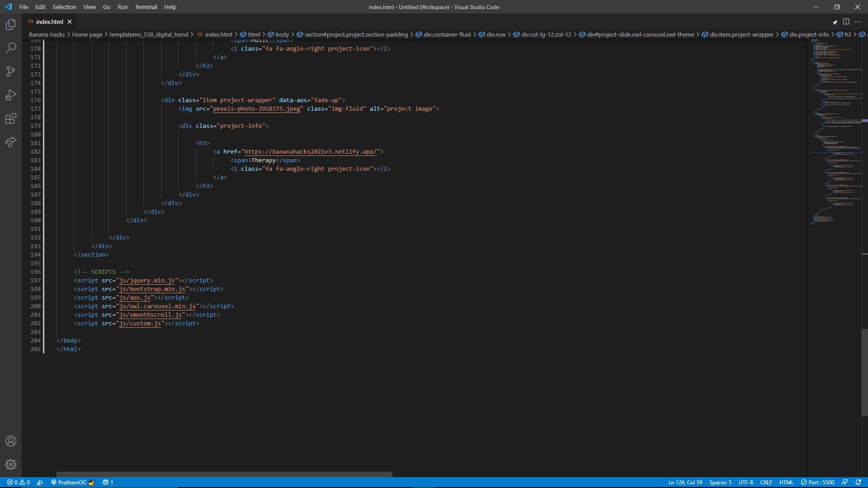Click the body breadcrumb item
This screenshot has width=868, height=488.
[282, 34]
